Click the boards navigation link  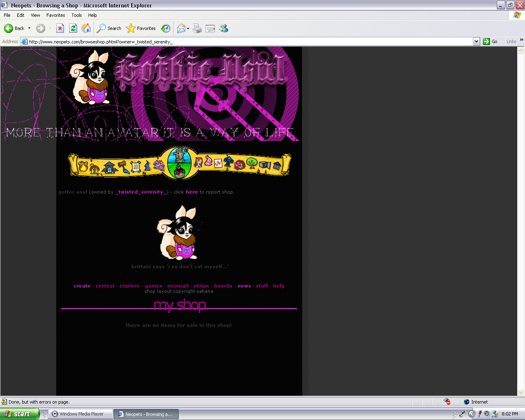click(x=223, y=286)
